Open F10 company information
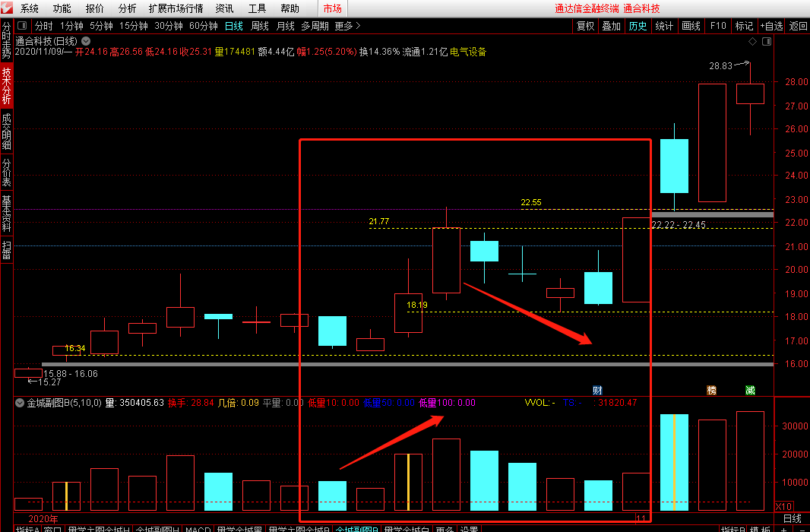 tap(718, 26)
